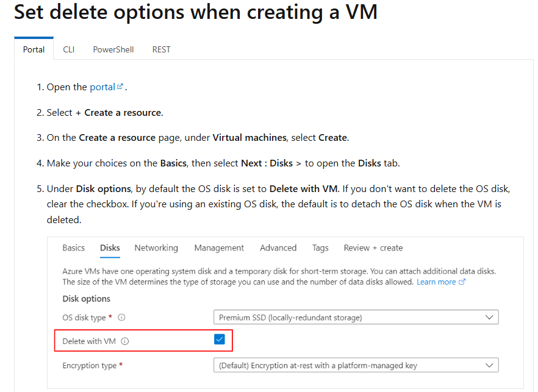Open the Advanced tab
538x392 pixels.
[x=278, y=248]
